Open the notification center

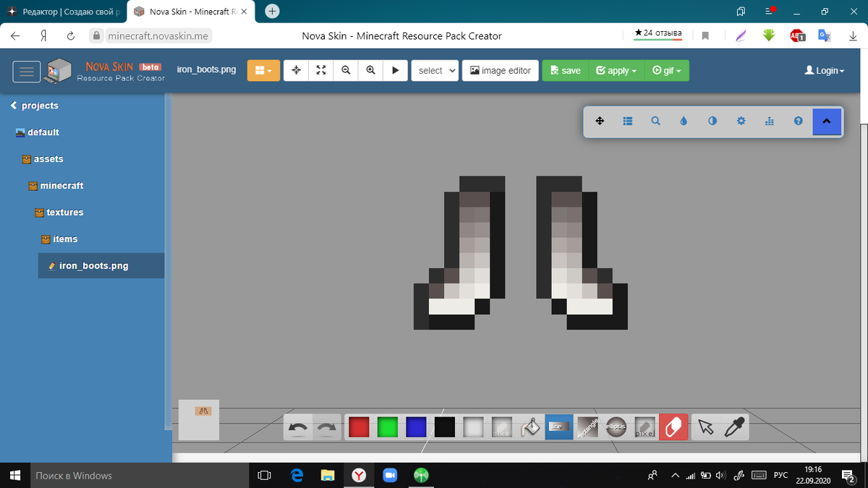click(849, 476)
